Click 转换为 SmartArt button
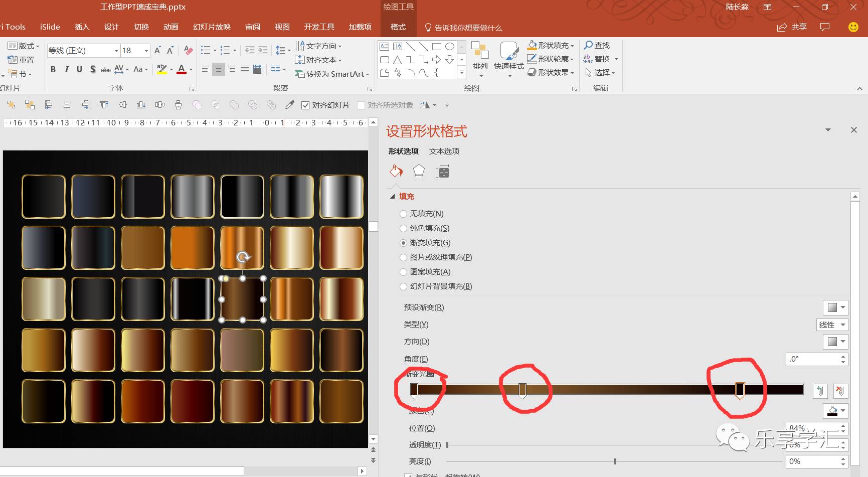The width and height of the screenshot is (868, 477). [332, 74]
